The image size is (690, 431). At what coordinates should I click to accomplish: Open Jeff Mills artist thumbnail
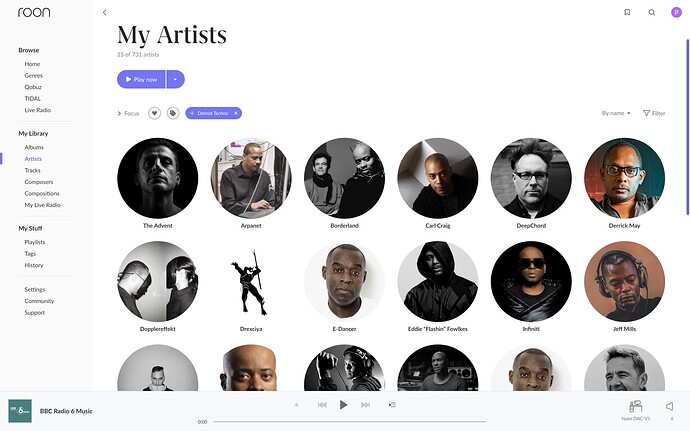(x=624, y=281)
